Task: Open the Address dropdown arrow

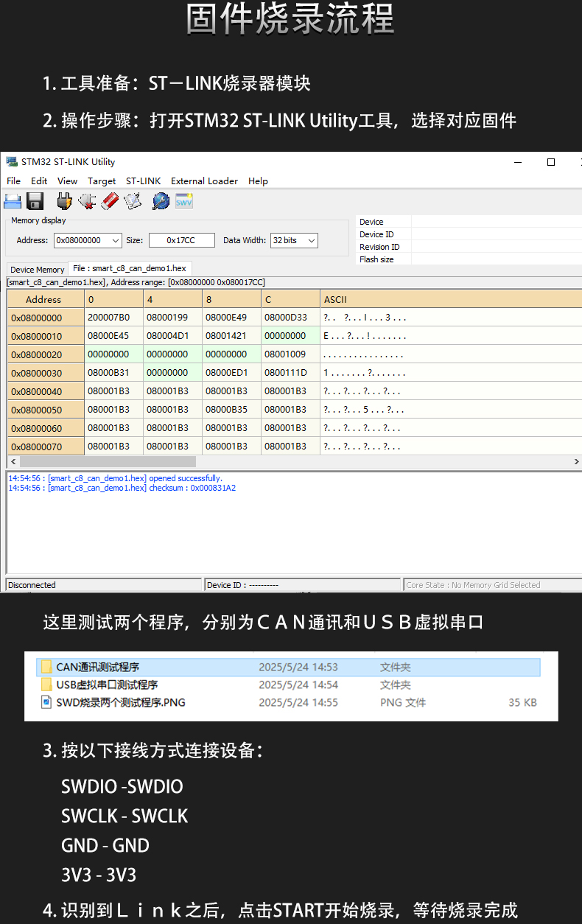Action: (x=116, y=241)
